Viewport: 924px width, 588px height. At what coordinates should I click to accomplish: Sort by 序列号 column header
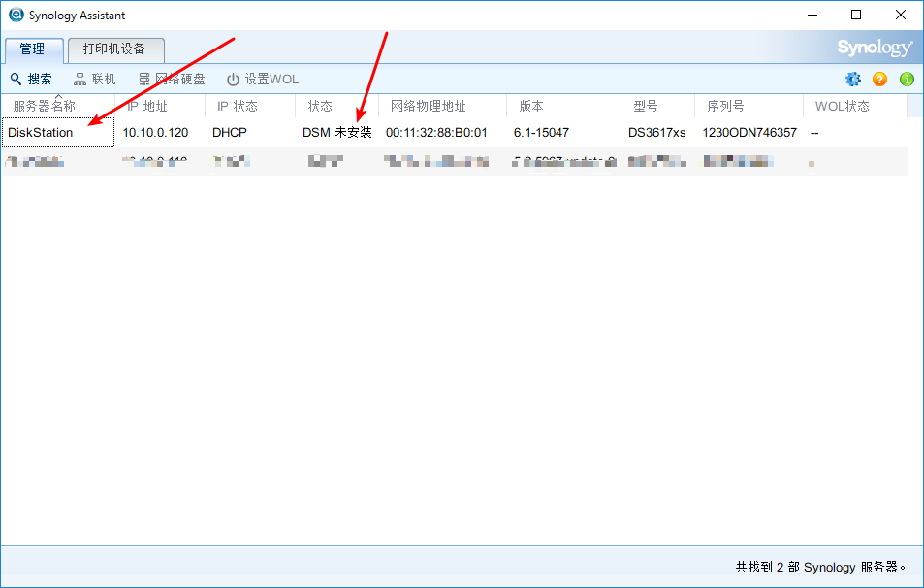pyautogui.click(x=749, y=106)
